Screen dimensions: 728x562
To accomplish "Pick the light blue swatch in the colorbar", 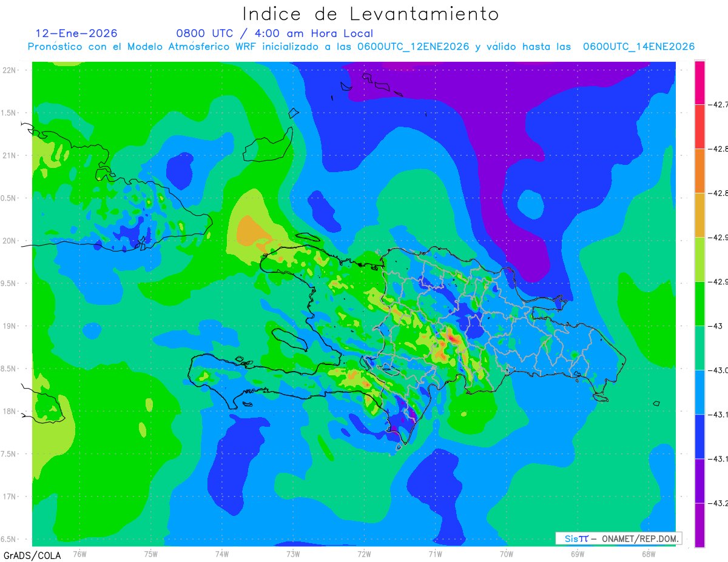I will pos(699,392).
